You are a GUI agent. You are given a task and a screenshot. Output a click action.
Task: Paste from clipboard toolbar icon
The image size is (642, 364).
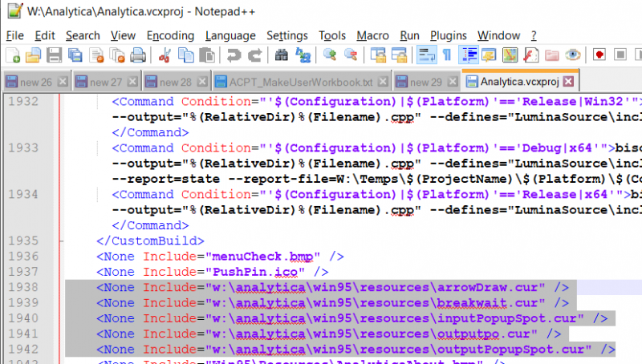tap(207, 55)
